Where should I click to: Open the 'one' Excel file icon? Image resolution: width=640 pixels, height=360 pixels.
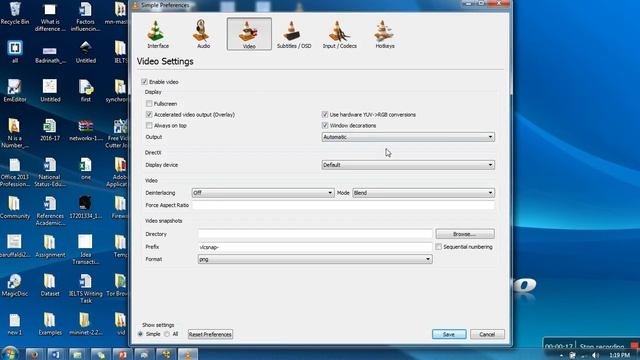point(85,169)
